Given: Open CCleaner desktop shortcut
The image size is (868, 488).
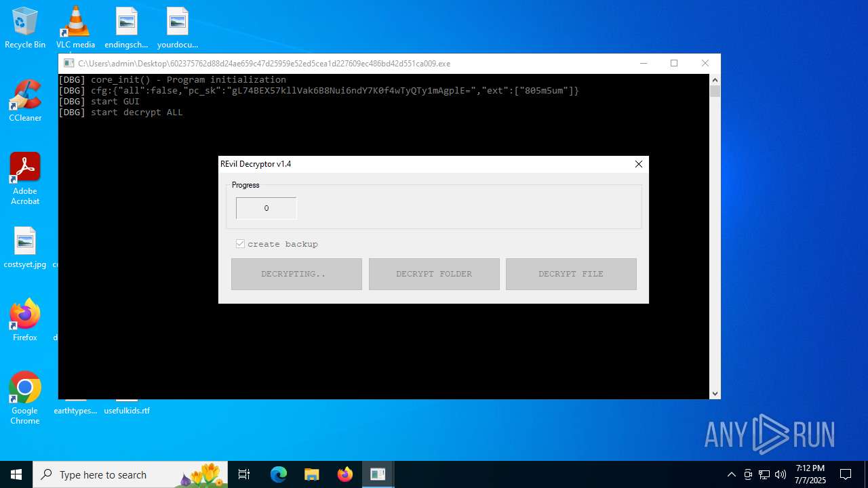Looking at the screenshot, I should coord(25,101).
